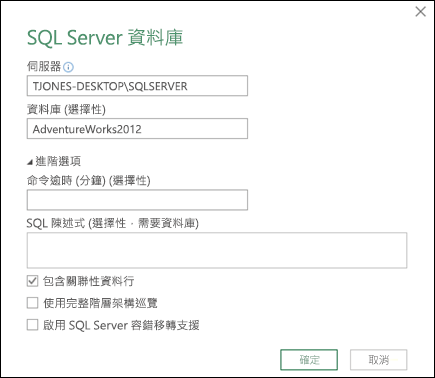Close the SQL Server dialog with the X
This screenshot has width=435, height=378.
tap(420, 12)
